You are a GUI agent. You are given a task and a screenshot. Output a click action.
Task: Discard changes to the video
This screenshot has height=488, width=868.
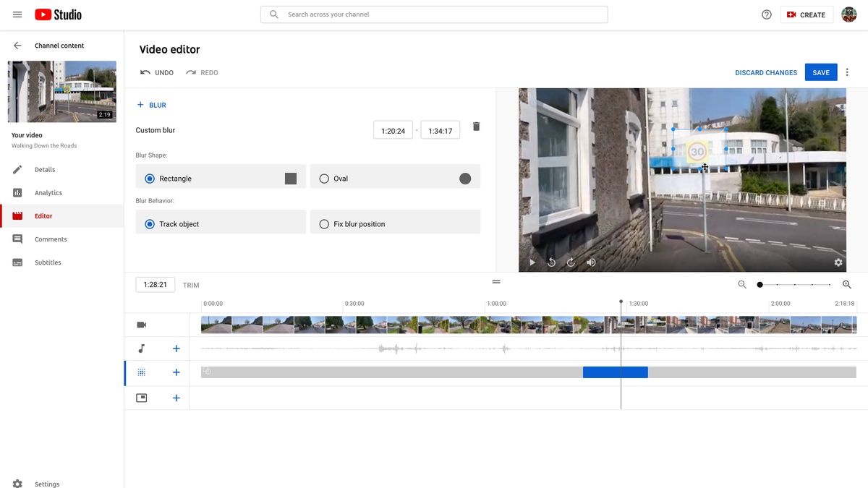pos(766,72)
